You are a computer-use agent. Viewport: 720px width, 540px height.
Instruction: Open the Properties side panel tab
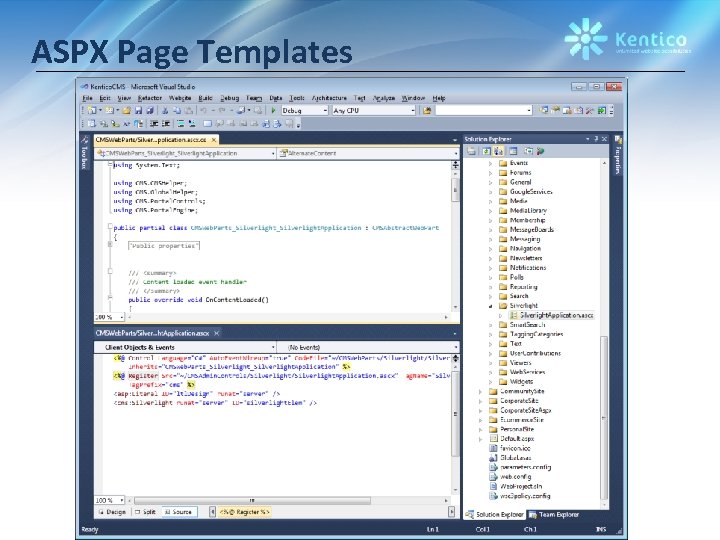coord(618,155)
